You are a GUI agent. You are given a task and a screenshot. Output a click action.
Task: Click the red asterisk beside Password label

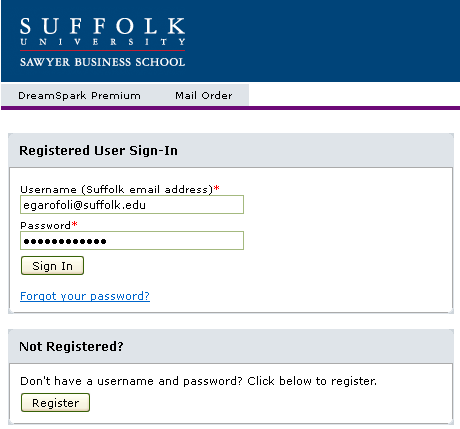(x=75, y=224)
